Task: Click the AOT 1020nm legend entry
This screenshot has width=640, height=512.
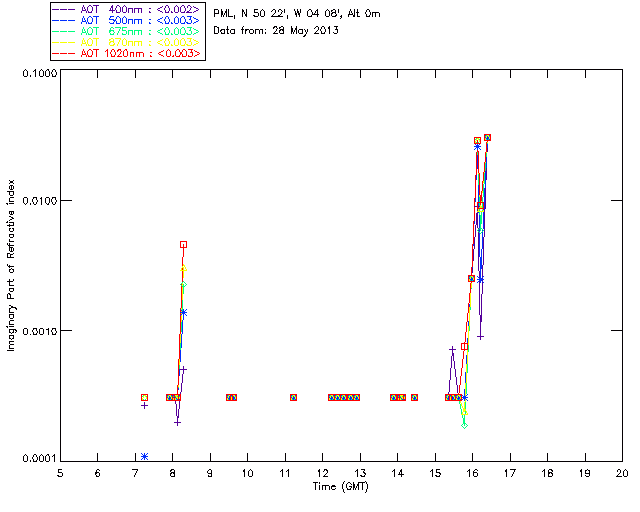Action: pos(127,53)
